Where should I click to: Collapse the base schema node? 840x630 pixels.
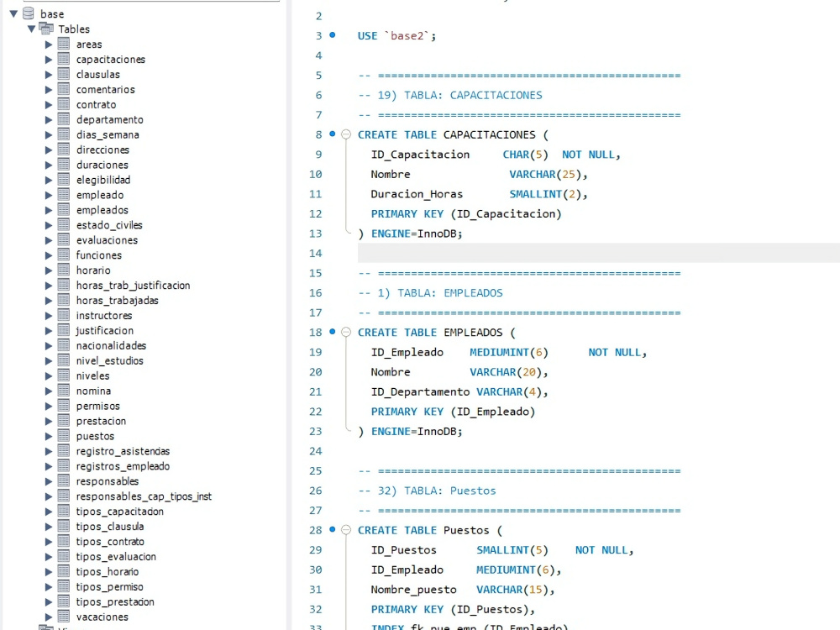click(x=14, y=14)
